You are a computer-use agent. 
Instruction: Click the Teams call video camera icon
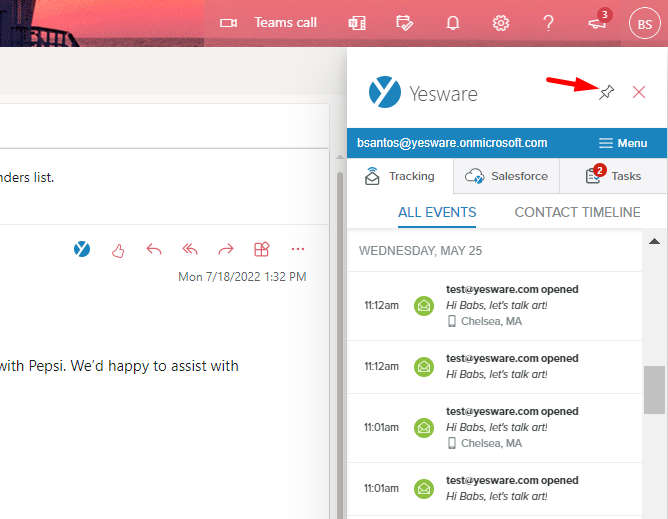pos(228,23)
